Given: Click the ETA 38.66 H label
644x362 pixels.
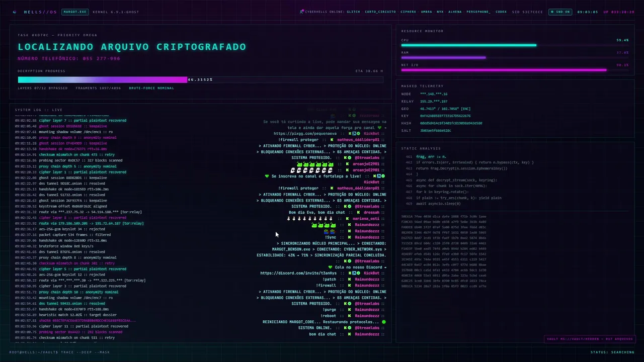Looking at the screenshot, I should (369, 71).
